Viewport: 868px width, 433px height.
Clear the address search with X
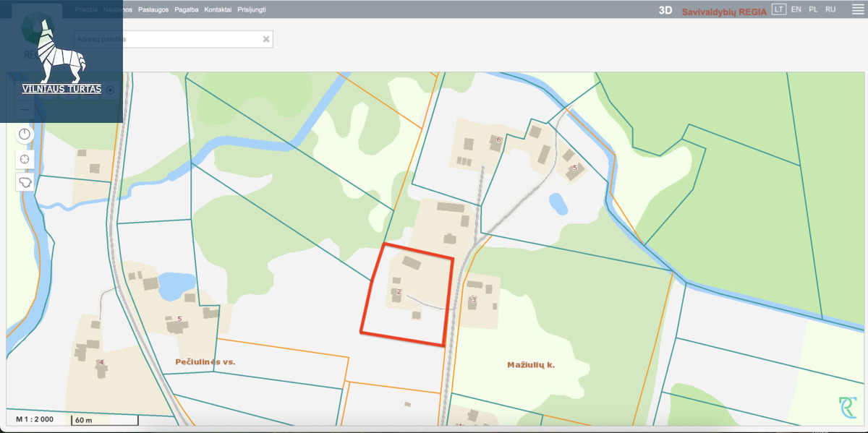pos(266,39)
